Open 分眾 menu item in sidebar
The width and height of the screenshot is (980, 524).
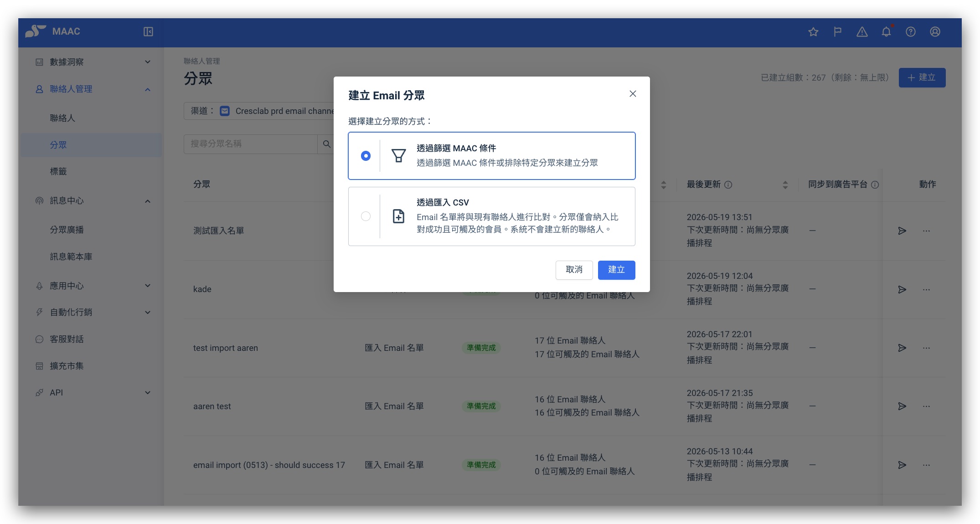(x=91, y=145)
